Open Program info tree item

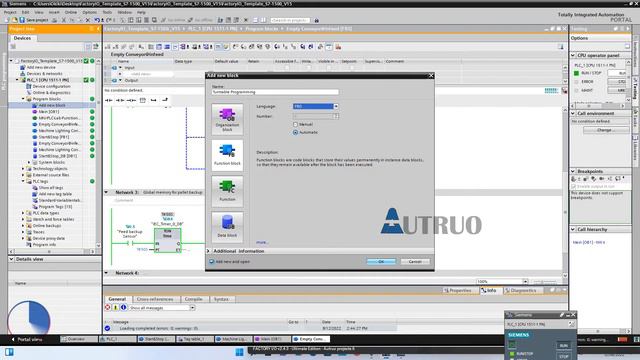click(x=44, y=244)
